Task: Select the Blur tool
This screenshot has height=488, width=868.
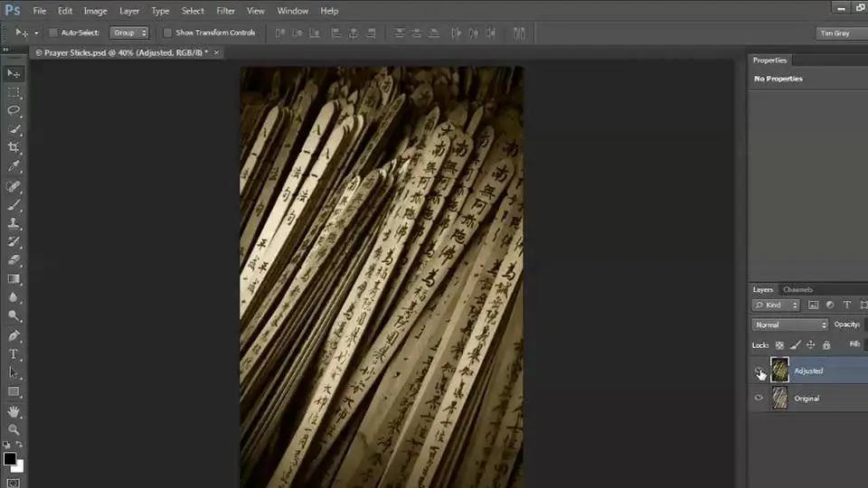Action: tap(14, 297)
